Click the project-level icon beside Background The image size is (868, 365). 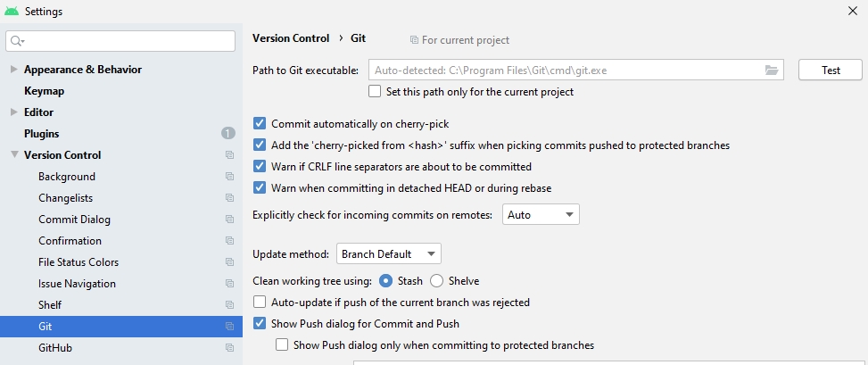[229, 177]
